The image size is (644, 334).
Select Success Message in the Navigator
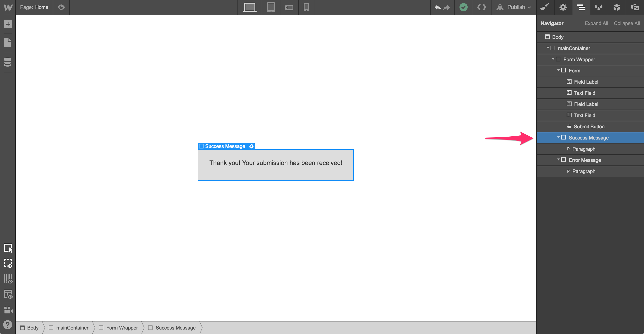click(590, 138)
